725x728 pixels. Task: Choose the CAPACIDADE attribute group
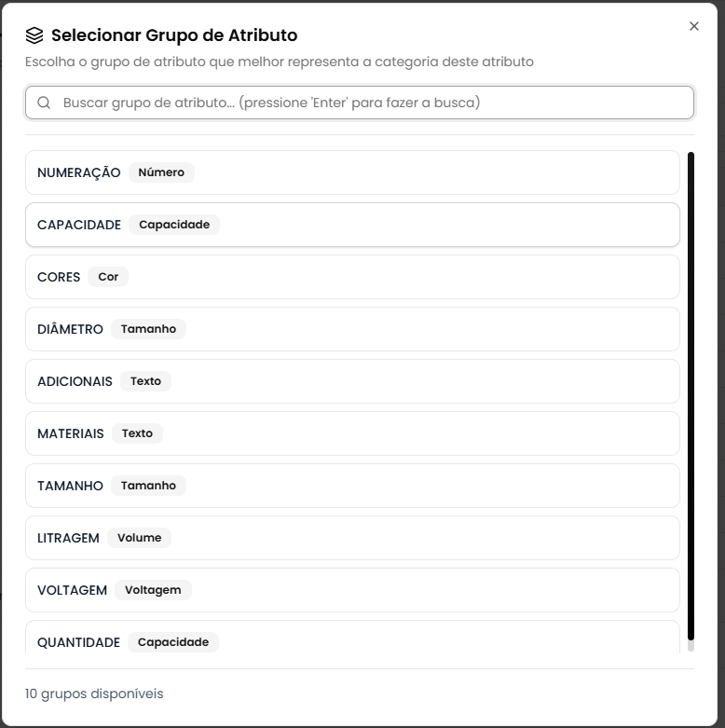[x=352, y=225]
